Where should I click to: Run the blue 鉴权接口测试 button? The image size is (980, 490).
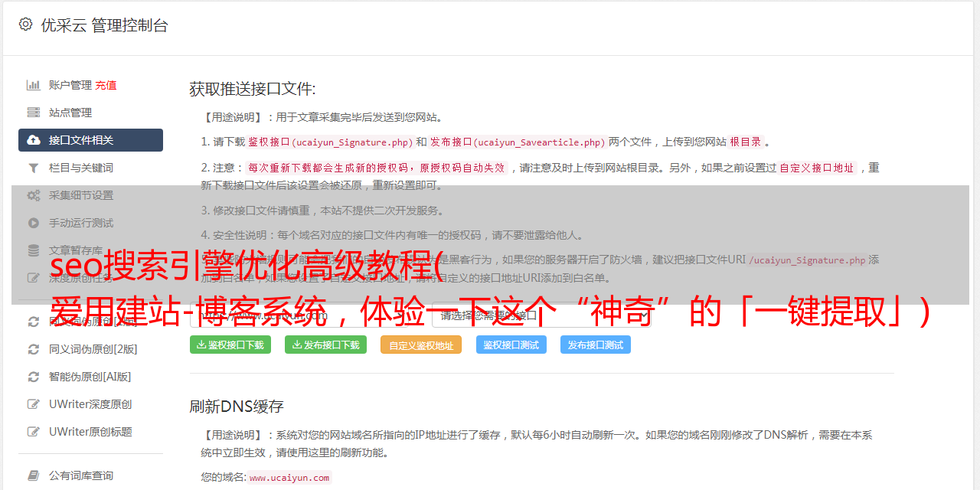point(511,345)
